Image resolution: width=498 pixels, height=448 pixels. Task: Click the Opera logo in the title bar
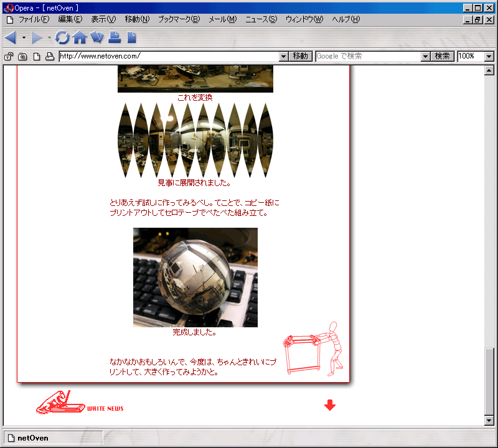pyautogui.click(x=9, y=8)
